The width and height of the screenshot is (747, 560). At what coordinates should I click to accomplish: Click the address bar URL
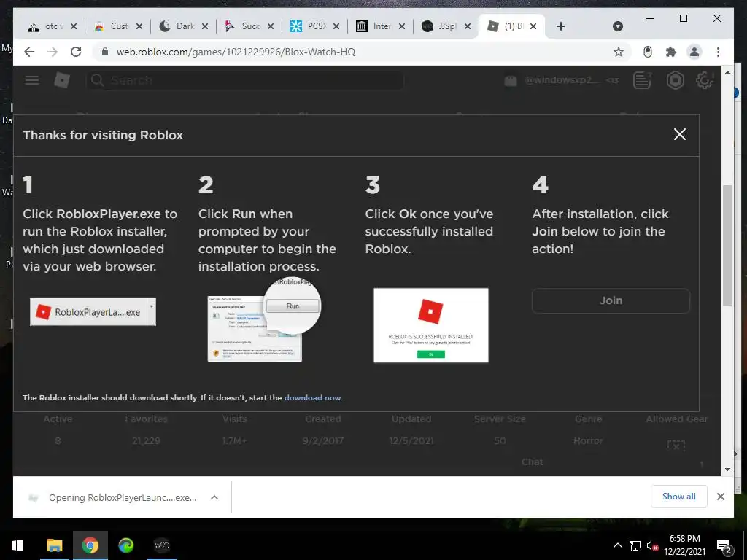coord(236,52)
